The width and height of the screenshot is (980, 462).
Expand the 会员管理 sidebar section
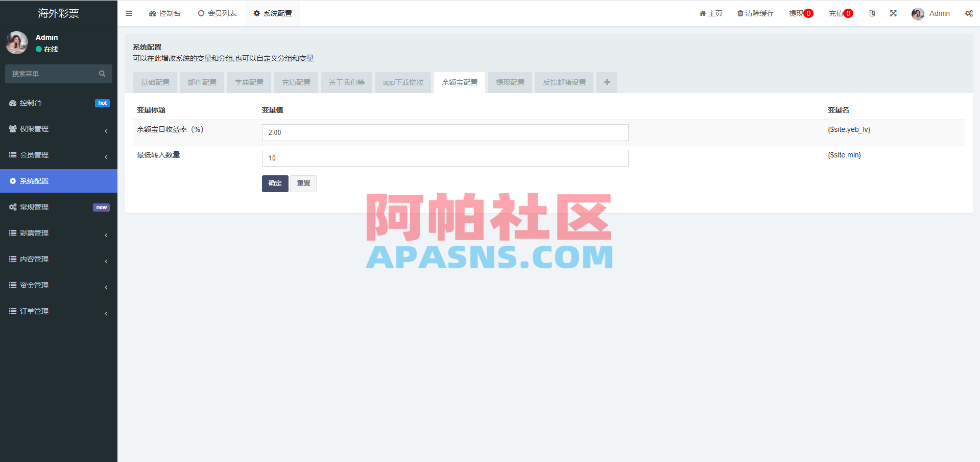pos(59,155)
